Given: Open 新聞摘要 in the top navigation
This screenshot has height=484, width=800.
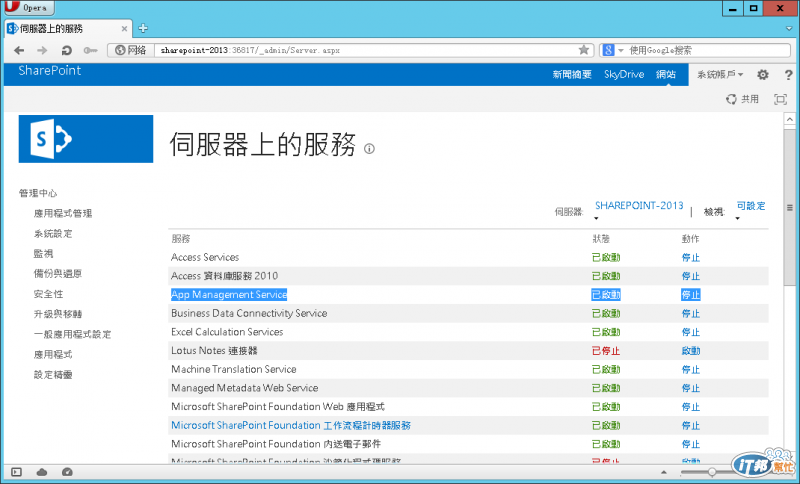Looking at the screenshot, I should click(572, 74).
